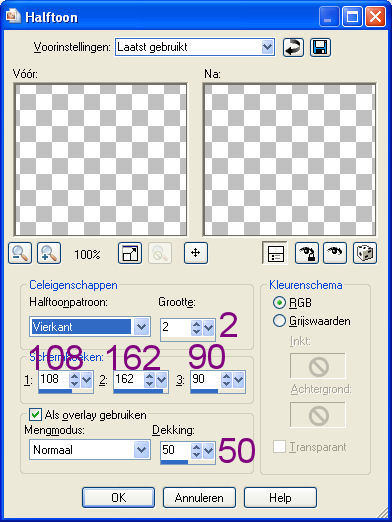This screenshot has height=522, width=392.
Task: Click the screen angle 2 field showing 162
Action: 130,380
